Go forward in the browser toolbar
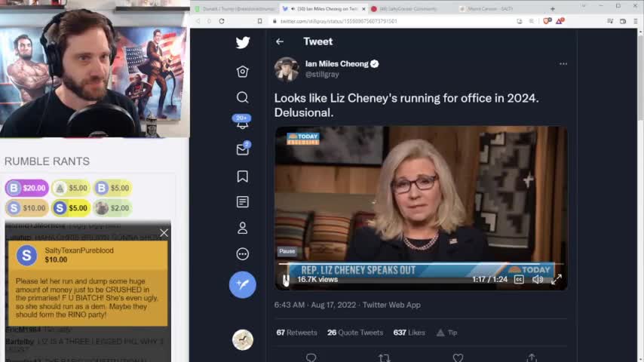 click(210, 21)
